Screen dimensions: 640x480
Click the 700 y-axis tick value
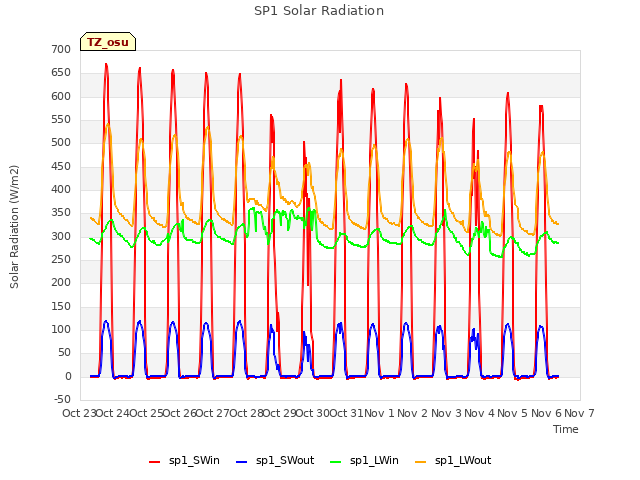pyautogui.click(x=61, y=49)
